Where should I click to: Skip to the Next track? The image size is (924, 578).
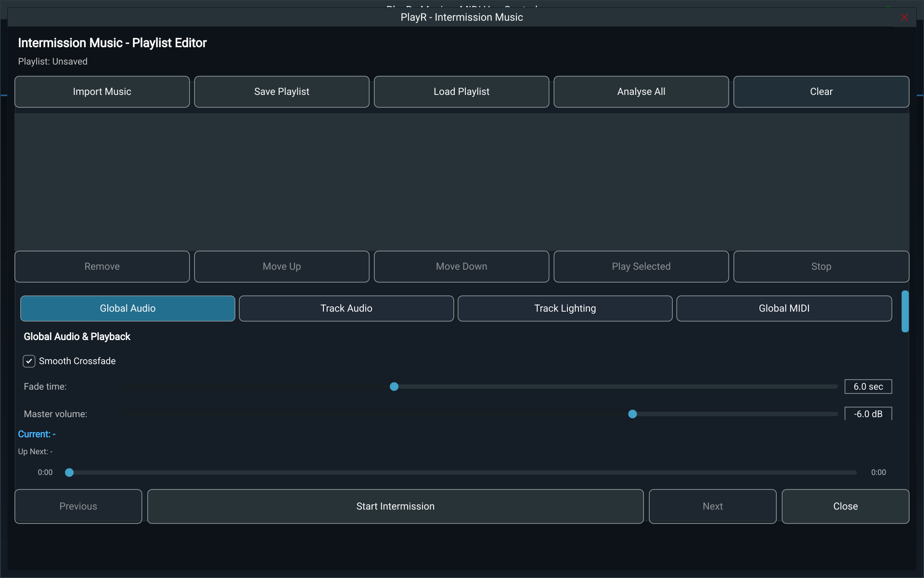coord(713,506)
